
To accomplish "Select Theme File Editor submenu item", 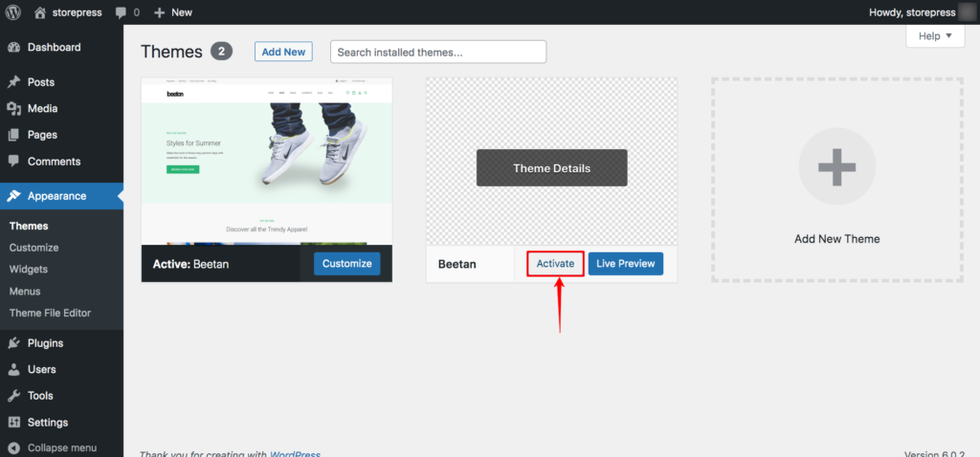I will [50, 314].
